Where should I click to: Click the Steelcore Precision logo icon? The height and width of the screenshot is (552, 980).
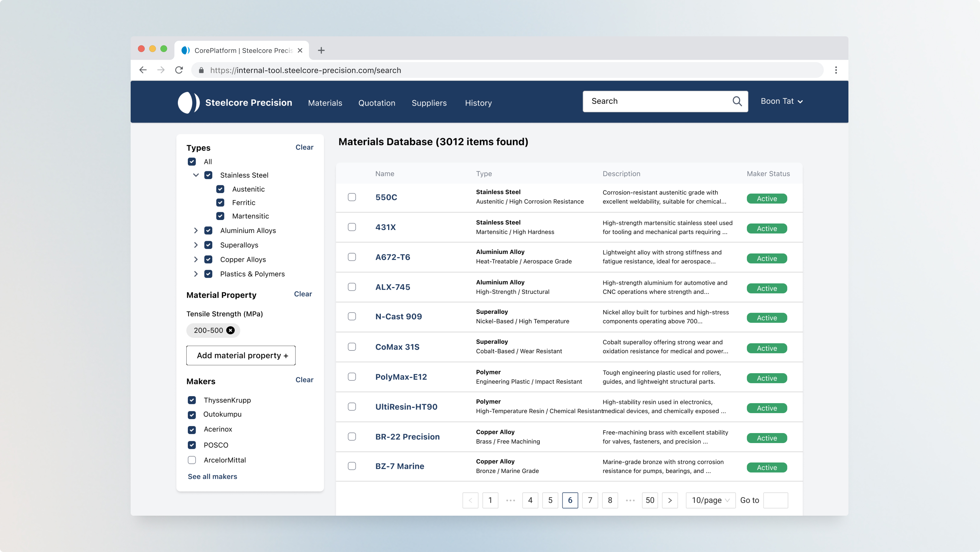(x=188, y=102)
